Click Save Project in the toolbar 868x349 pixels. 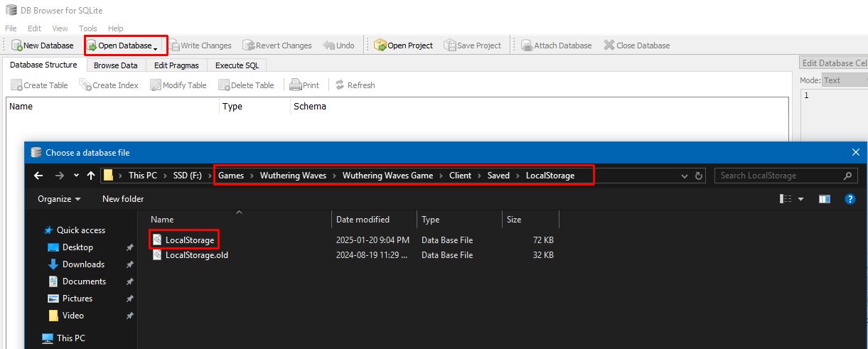pos(473,45)
